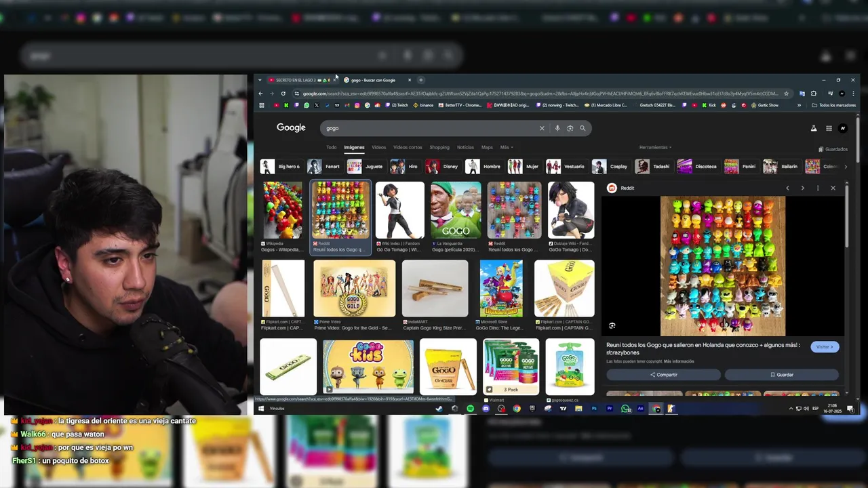
Task: Switch to the Todo tab
Action: point(331,147)
